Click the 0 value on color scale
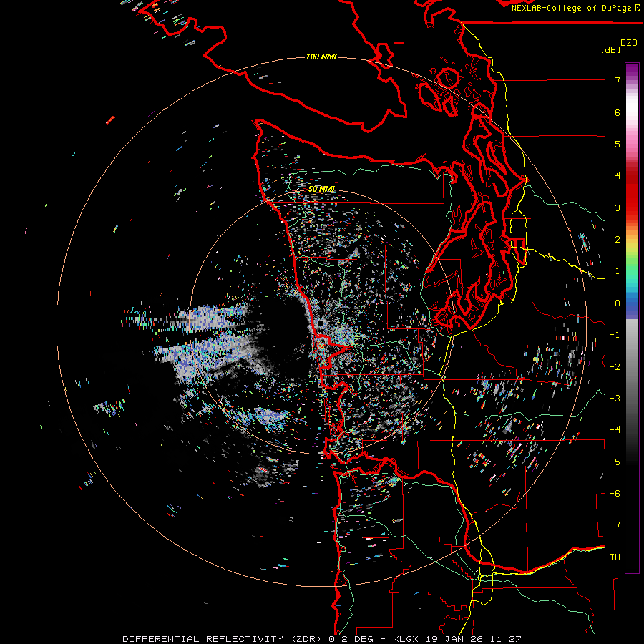 [x=618, y=303]
